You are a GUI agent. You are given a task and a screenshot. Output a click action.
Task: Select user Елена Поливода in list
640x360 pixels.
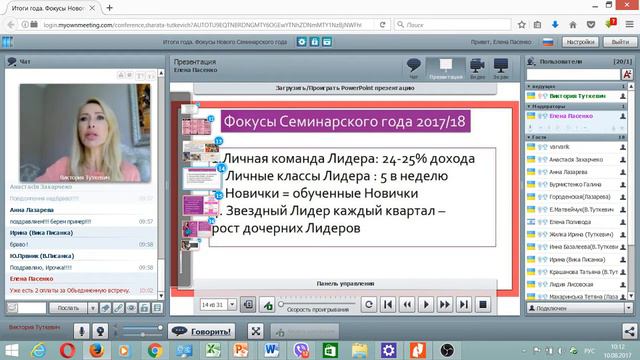(577, 222)
